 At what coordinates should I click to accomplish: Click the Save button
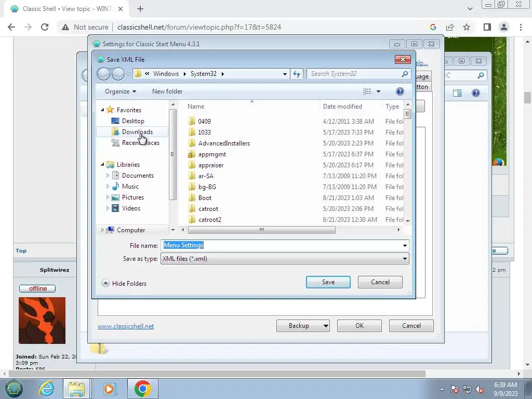click(x=328, y=282)
